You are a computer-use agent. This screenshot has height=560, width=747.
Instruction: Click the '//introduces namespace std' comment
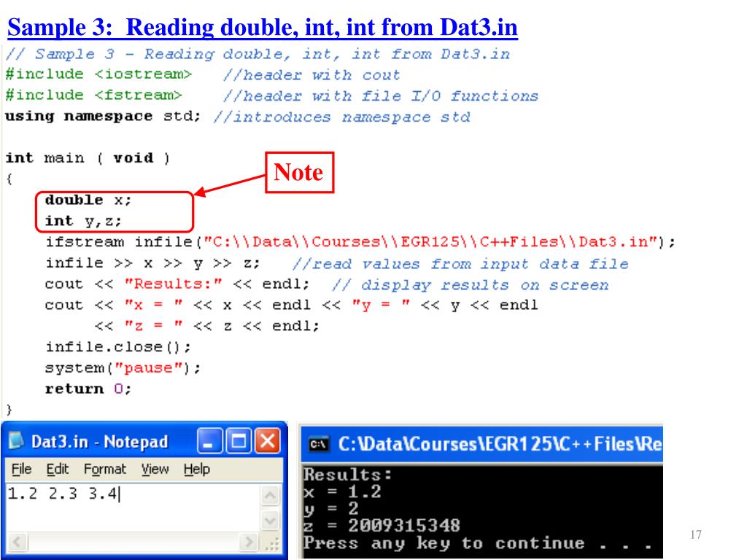pos(341,117)
